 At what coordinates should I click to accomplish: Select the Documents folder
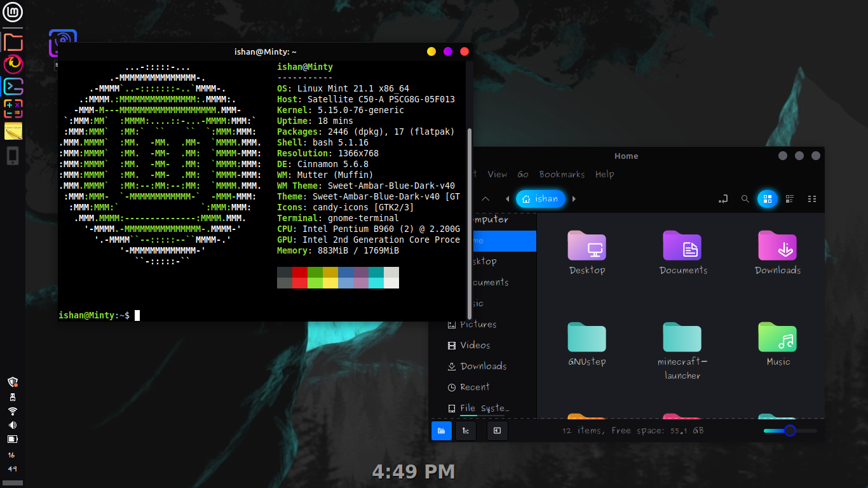point(683,252)
